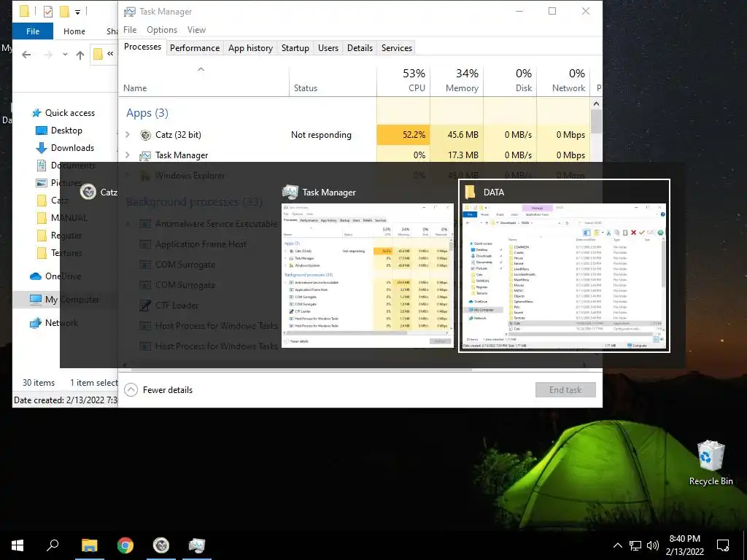Viewport: 747px width, 560px height.
Task: Click the network icon in system tray
Action: 635,545
